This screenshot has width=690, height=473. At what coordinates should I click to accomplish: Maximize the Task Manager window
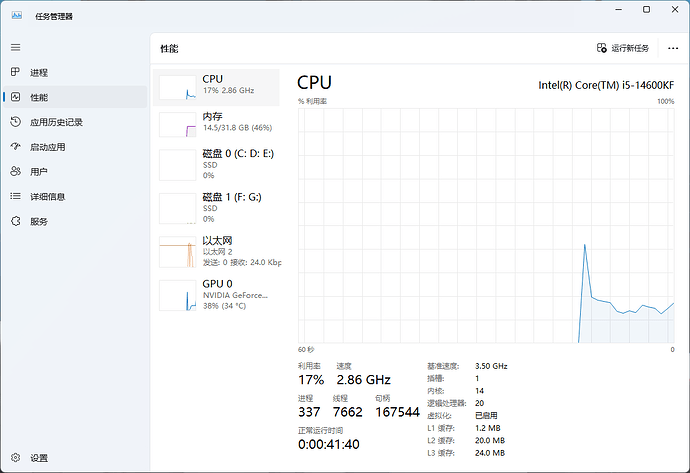646,9
